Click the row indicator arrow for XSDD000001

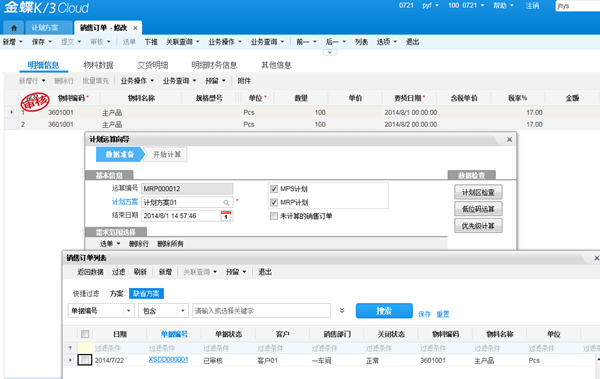point(70,360)
